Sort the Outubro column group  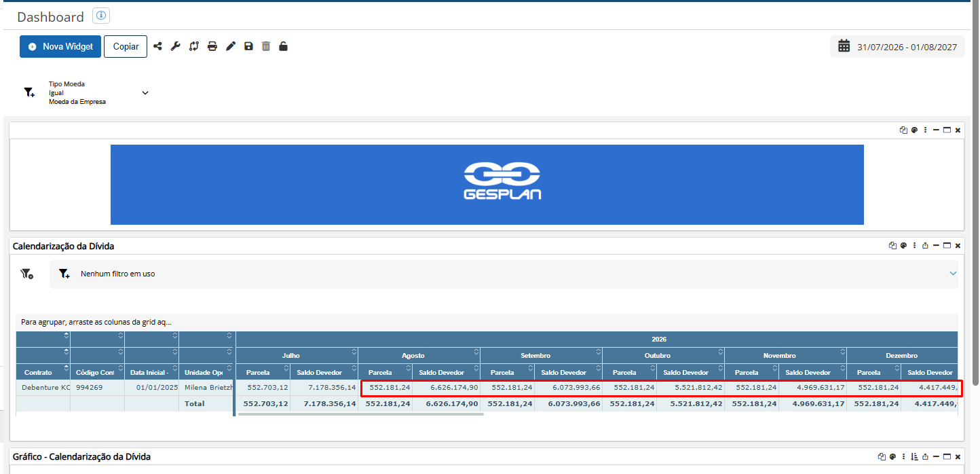click(x=720, y=352)
